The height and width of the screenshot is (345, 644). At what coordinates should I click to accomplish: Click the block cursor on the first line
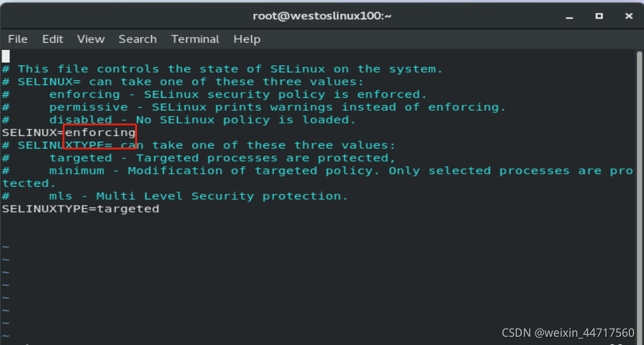pyautogui.click(x=6, y=56)
